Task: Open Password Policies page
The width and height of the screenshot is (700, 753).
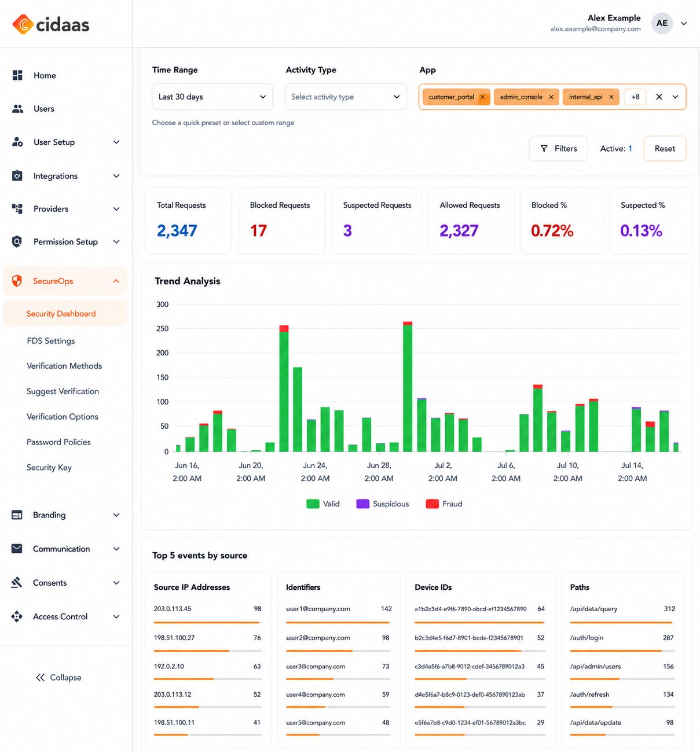Action: point(58,442)
